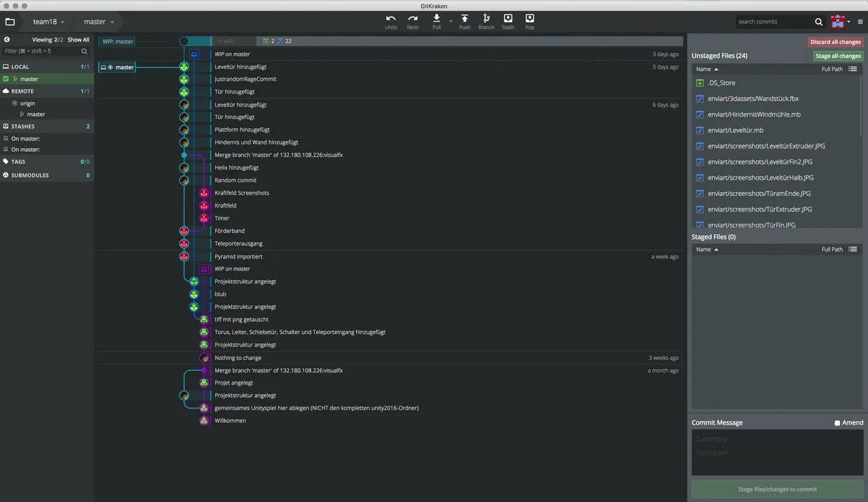Click the Redo toolbar icon
Image resolution: width=868 pixels, height=502 pixels.
click(413, 19)
